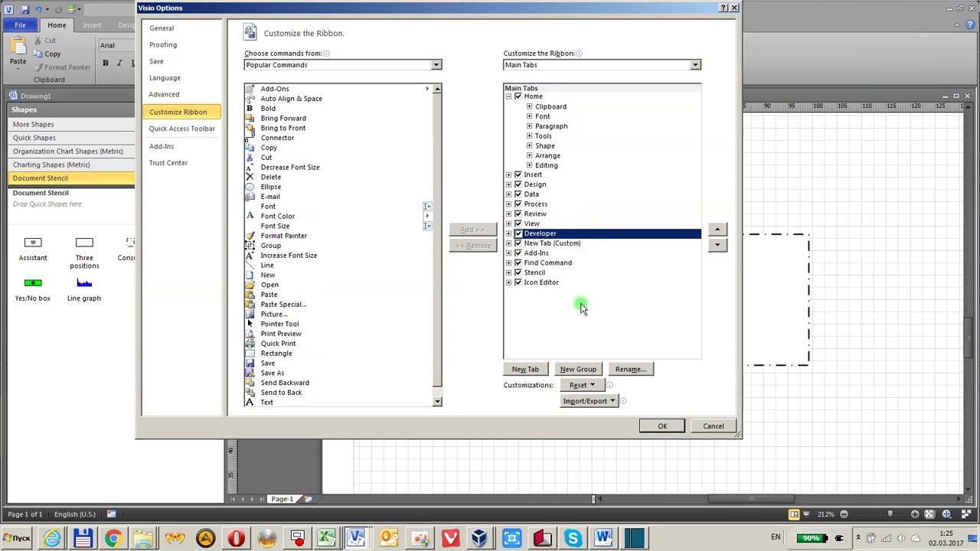
Task: Open the Reset customizations dropdown
Action: (x=581, y=385)
